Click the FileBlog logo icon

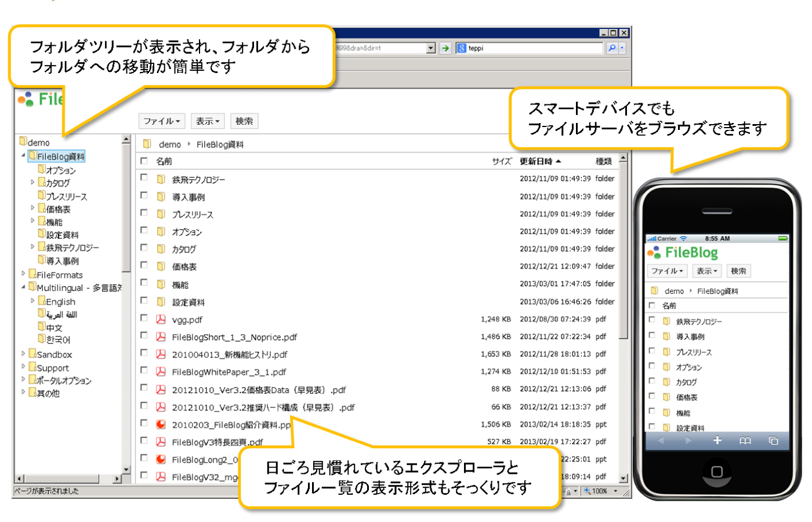29,99
